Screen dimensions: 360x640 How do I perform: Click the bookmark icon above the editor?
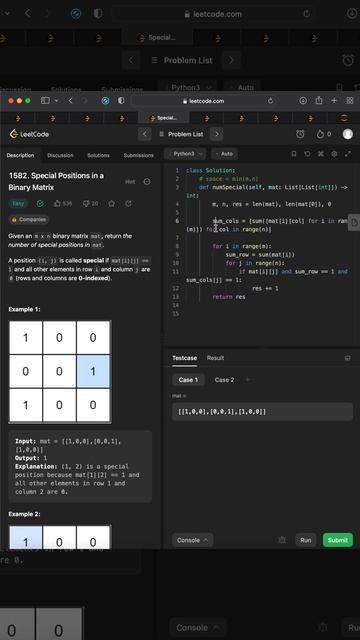click(293, 154)
